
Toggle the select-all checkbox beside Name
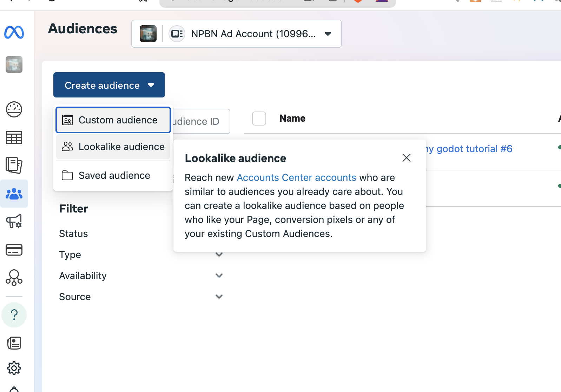(x=259, y=119)
